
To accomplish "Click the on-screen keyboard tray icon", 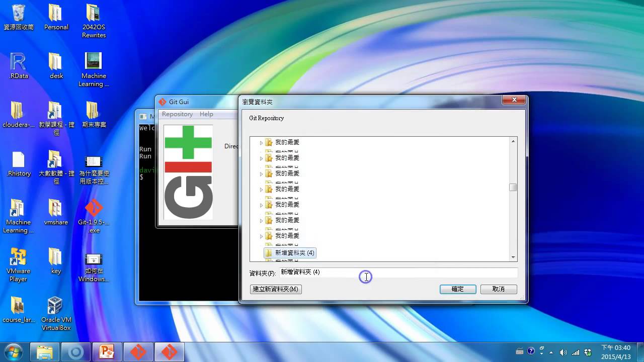I will tap(520, 351).
